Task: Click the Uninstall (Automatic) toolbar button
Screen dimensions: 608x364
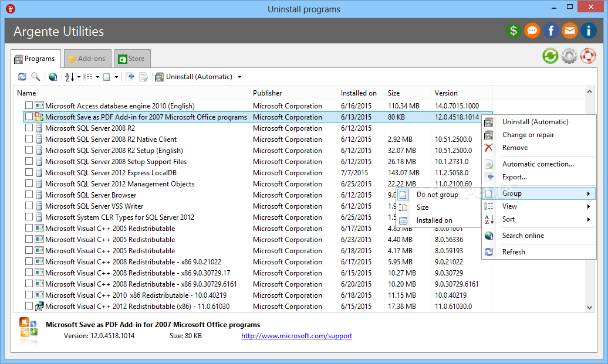Action: coord(194,77)
